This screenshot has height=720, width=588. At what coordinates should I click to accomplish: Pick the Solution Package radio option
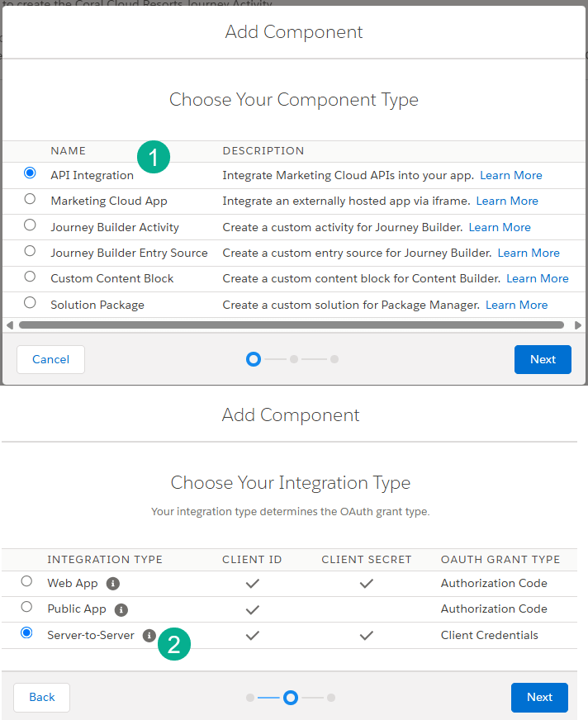point(30,302)
